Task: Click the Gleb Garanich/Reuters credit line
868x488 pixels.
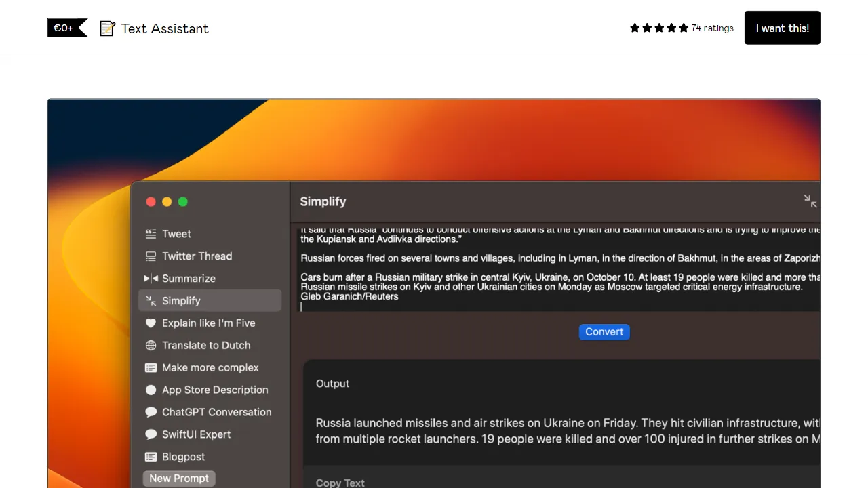Action: click(350, 296)
